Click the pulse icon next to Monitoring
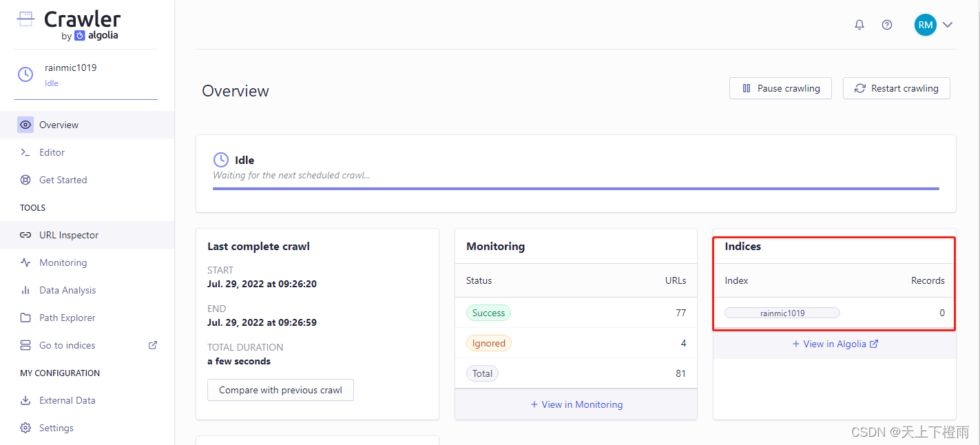Image resolution: width=980 pixels, height=445 pixels. (x=25, y=262)
